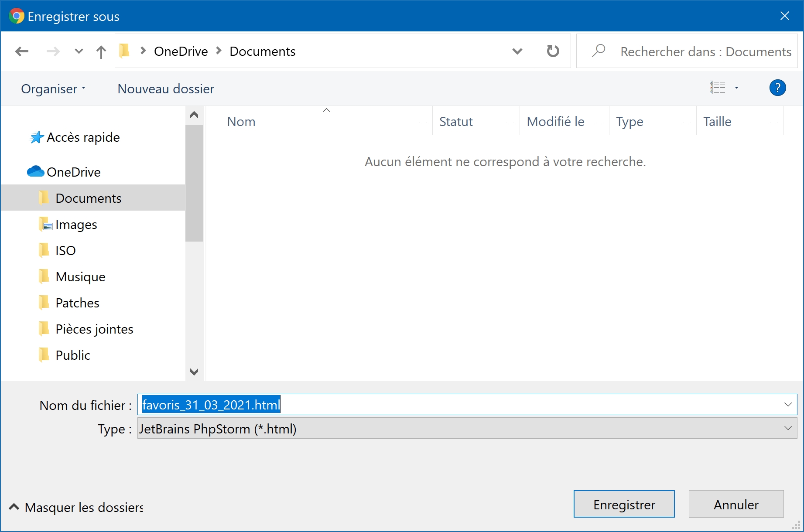The height and width of the screenshot is (532, 804).
Task: Open the Type file format dropdown
Action: point(467,428)
